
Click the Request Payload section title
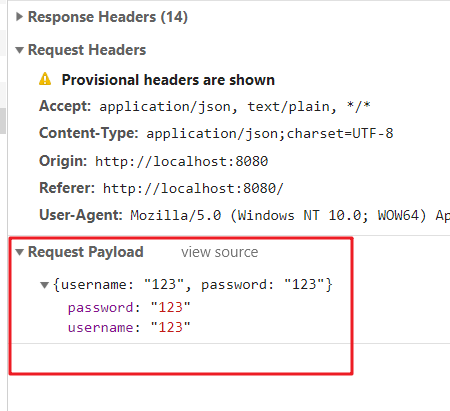[x=86, y=252]
